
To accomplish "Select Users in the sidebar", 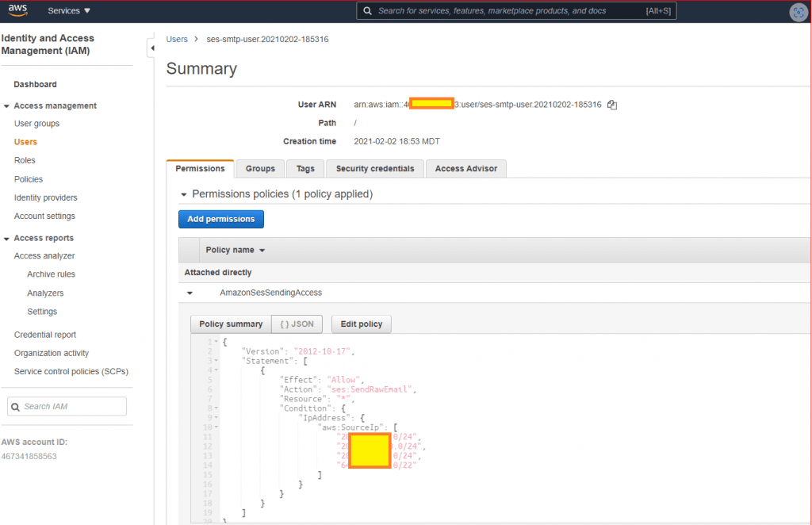I will pyautogui.click(x=25, y=142).
